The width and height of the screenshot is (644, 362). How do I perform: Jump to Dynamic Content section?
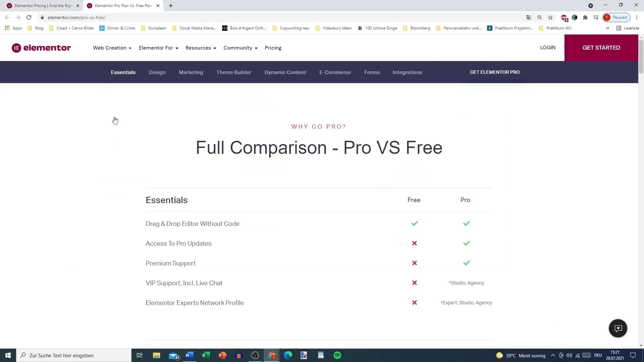(x=285, y=72)
